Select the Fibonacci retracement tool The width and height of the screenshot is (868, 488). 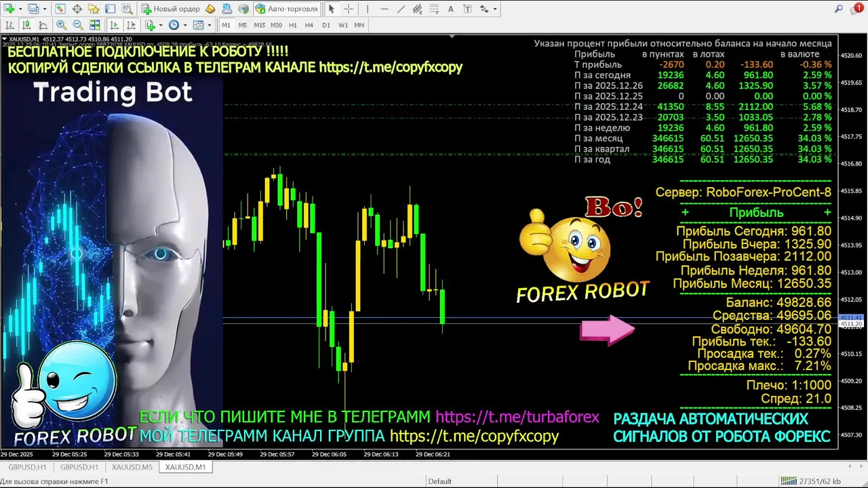pos(435,9)
